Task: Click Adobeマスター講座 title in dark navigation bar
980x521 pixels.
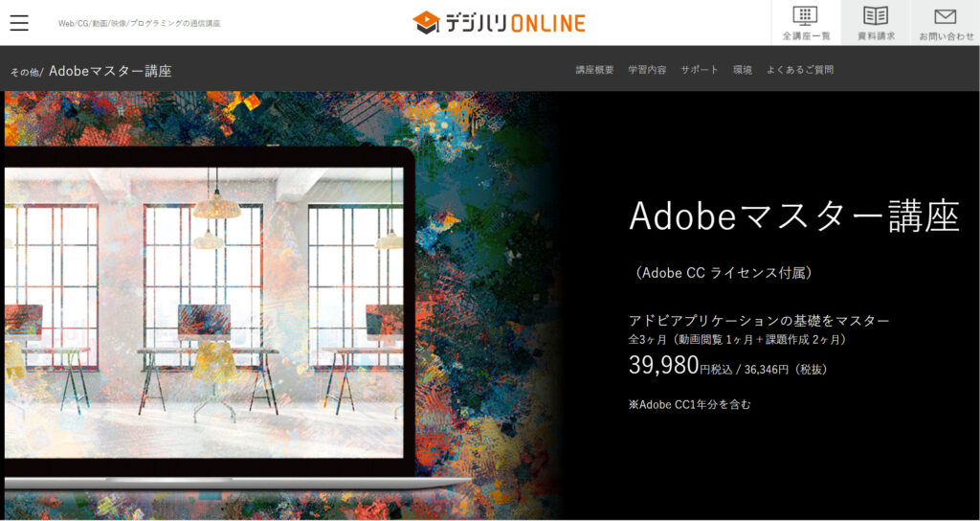Action: click(110, 71)
